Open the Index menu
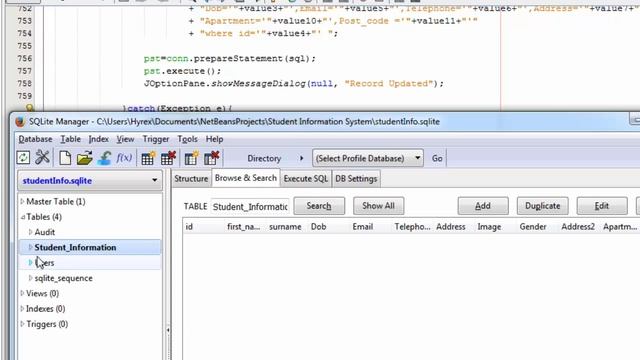The width and height of the screenshot is (640, 360). (98, 139)
